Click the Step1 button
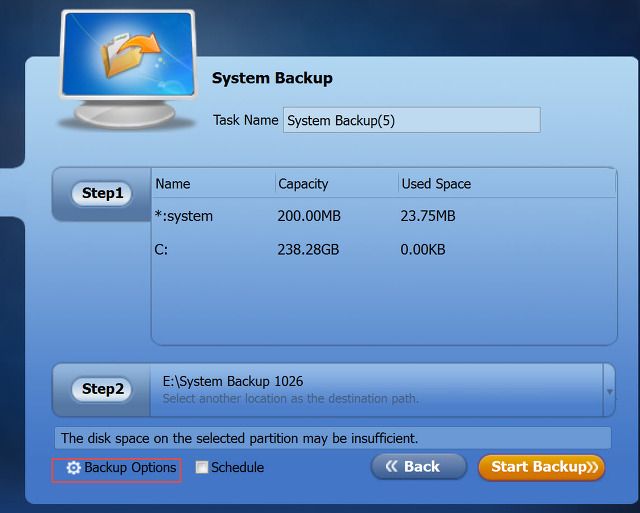 [x=102, y=193]
